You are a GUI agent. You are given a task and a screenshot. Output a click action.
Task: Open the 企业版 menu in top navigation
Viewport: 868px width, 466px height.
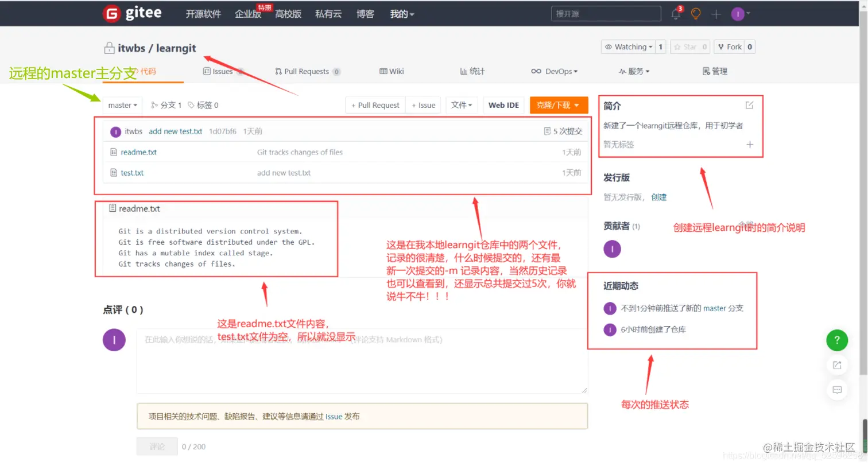pyautogui.click(x=249, y=14)
